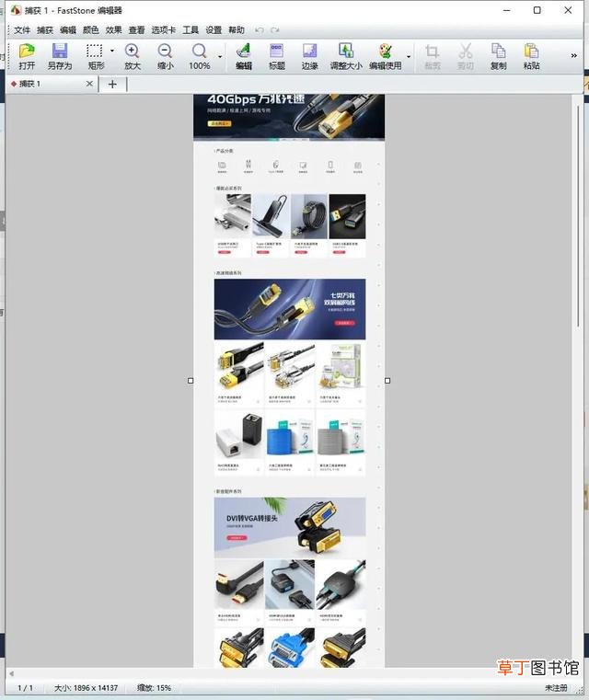This screenshot has height=700, width=589.
Task: Click the 复制 (Copy) icon
Action: pyautogui.click(x=499, y=56)
